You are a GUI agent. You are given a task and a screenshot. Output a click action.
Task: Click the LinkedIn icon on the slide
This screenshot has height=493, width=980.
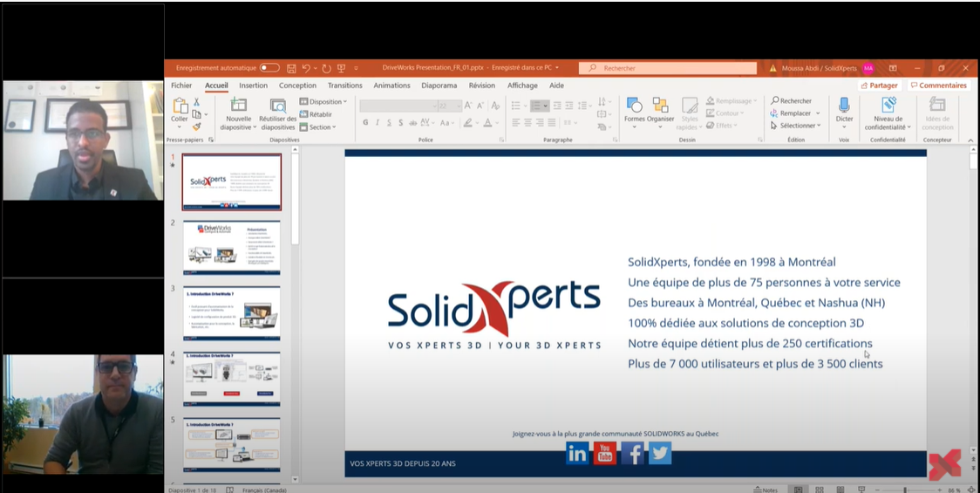click(577, 453)
